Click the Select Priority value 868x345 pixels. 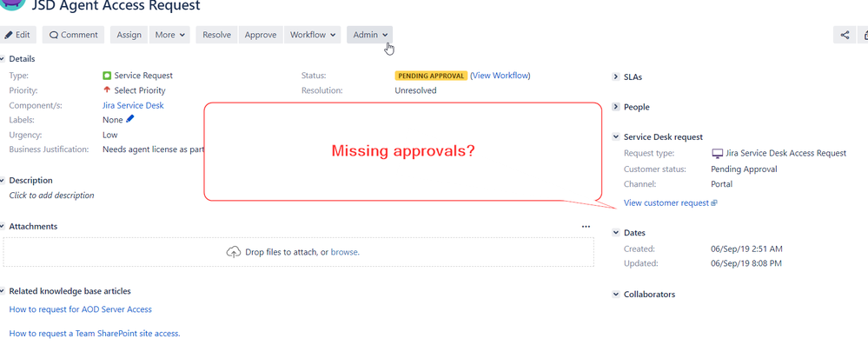(x=140, y=90)
